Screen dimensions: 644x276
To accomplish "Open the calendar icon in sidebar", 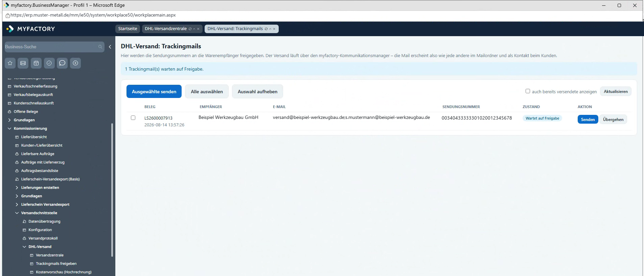I will coord(36,63).
